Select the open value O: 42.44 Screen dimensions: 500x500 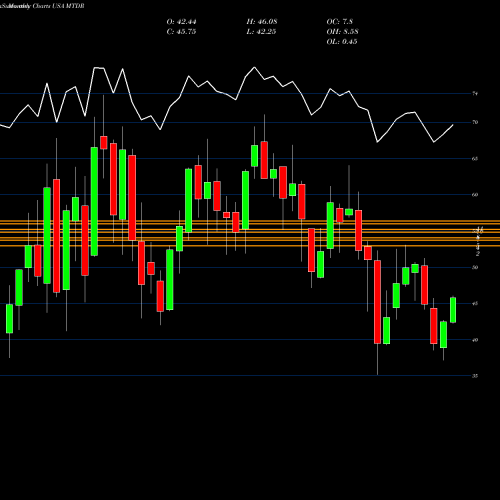coord(181,22)
